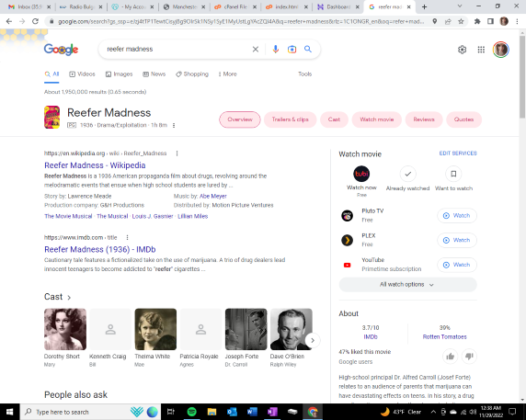Open Dorothy Short cast thumbnail
Screen dimensions: 526x420
coord(65,329)
